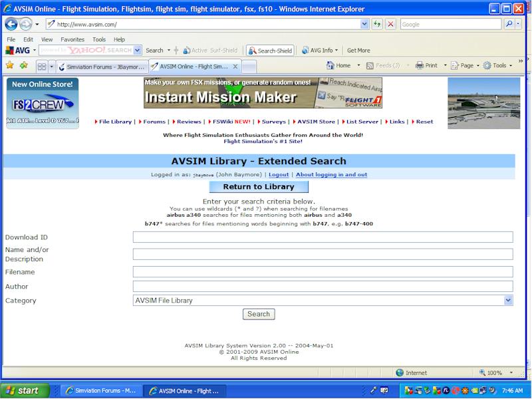This screenshot has height=399, width=532.
Task: Click the Favorites star icon
Action: (x=10, y=66)
